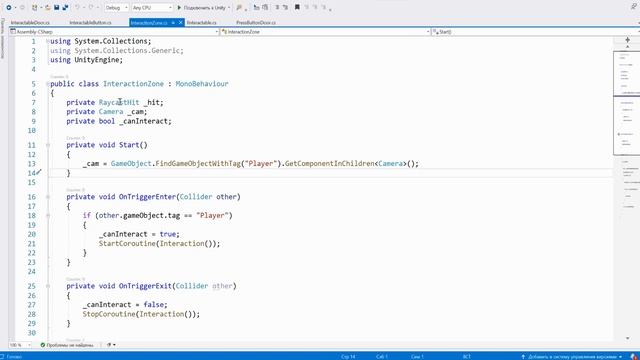Open the InteractionZone type navigation dropdown

point(326,32)
